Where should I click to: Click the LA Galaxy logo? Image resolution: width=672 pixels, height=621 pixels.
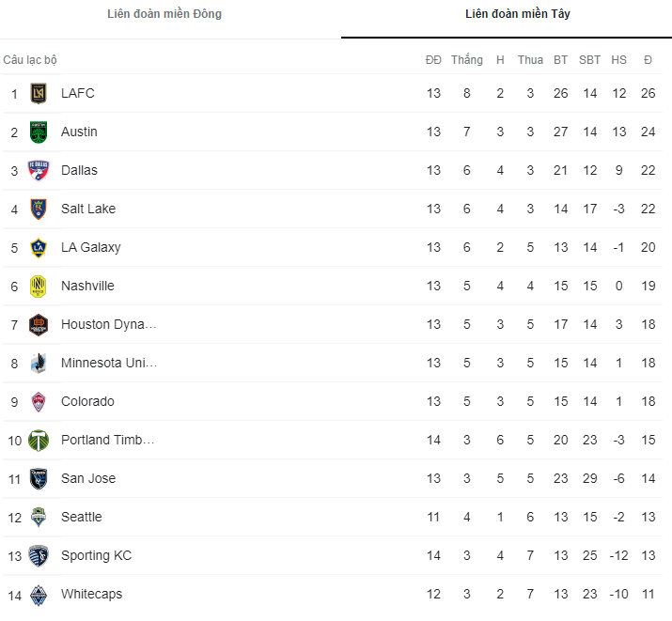point(39,248)
